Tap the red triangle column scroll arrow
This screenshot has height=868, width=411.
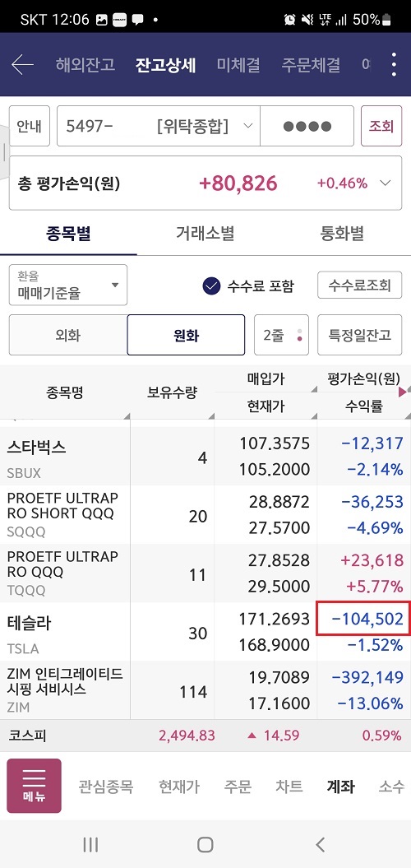[402, 392]
